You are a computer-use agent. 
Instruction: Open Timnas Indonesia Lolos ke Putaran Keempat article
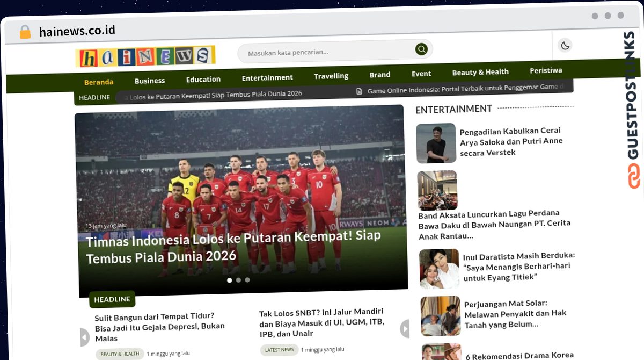click(233, 247)
